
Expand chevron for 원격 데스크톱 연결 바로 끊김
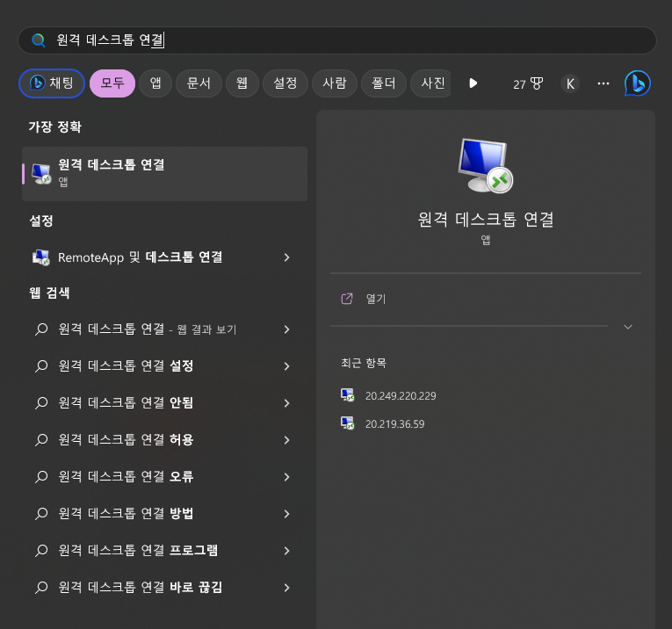286,587
